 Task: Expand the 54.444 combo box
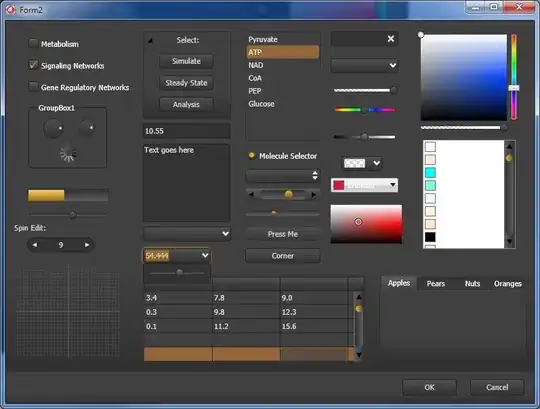click(x=205, y=255)
